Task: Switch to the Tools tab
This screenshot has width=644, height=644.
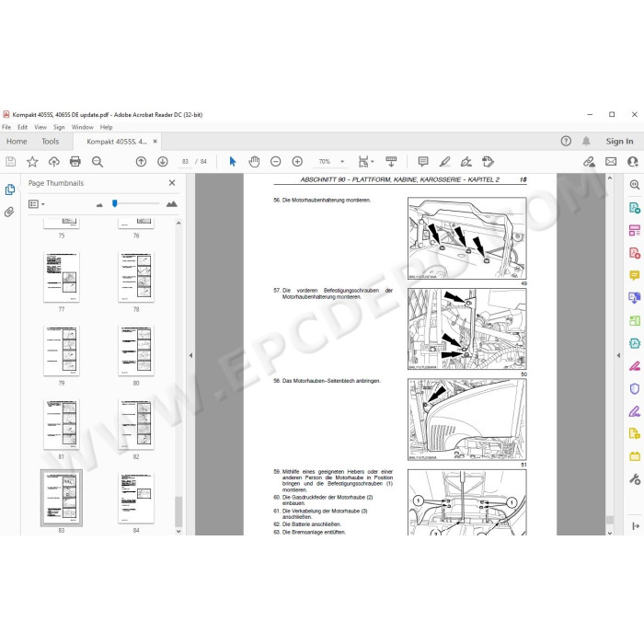Action: tap(50, 142)
